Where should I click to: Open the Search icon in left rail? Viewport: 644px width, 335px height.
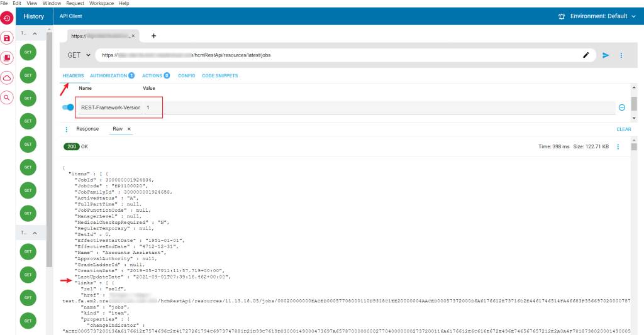click(x=7, y=97)
